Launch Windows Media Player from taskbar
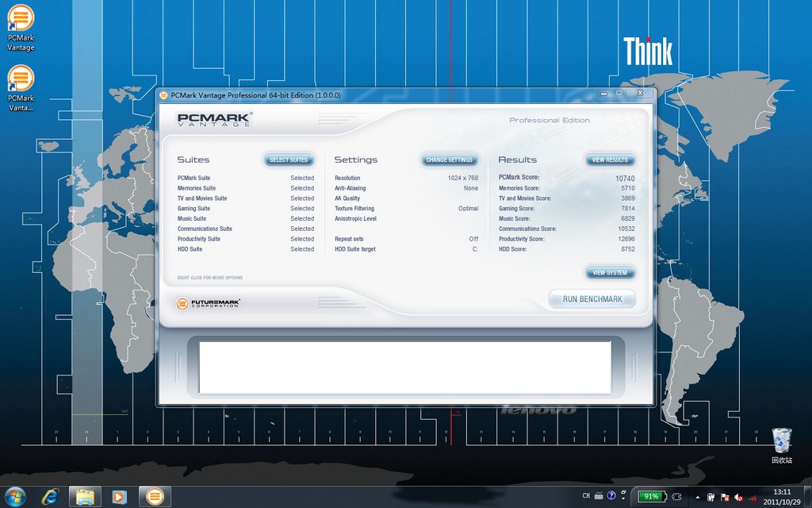812x508 pixels. pyautogui.click(x=119, y=497)
